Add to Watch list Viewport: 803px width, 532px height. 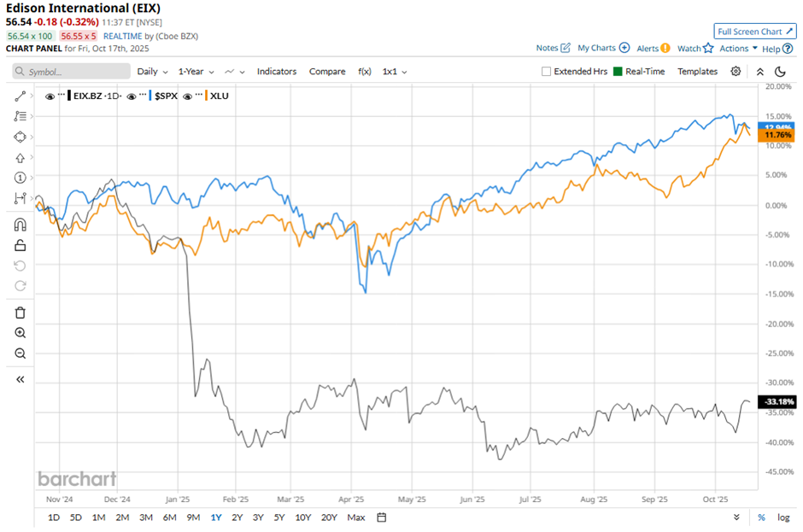[x=695, y=48]
